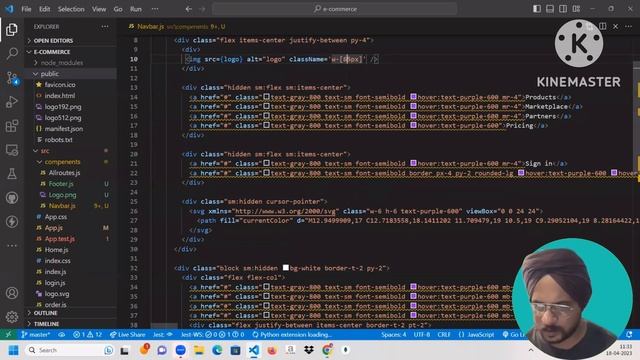Open the Go menu

pyautogui.click(x=118, y=9)
